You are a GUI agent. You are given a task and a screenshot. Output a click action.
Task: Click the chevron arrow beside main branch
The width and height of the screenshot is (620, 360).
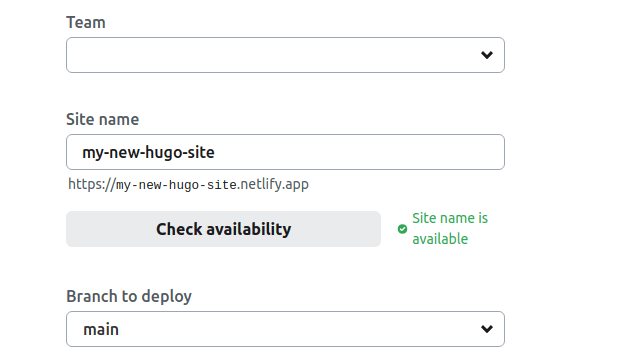pos(487,329)
